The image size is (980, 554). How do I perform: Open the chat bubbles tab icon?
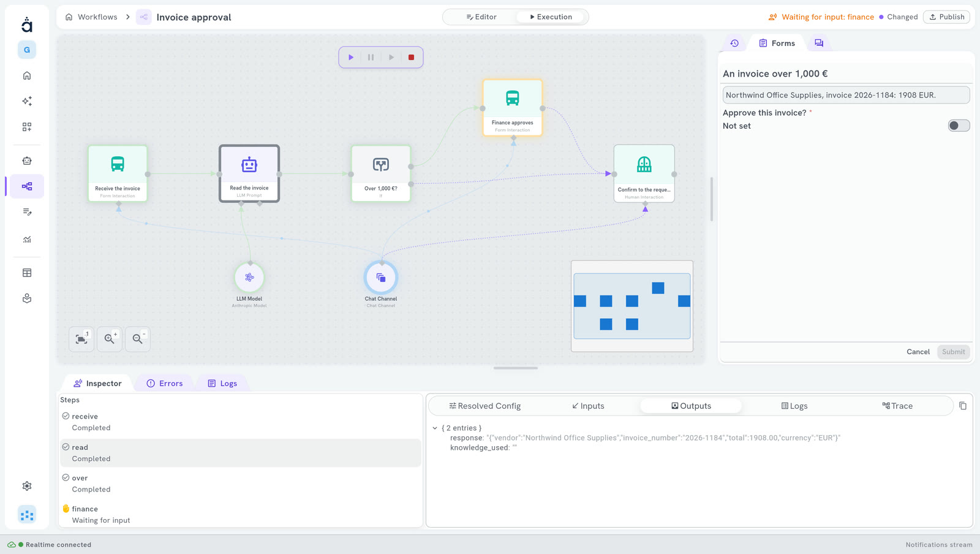(819, 43)
